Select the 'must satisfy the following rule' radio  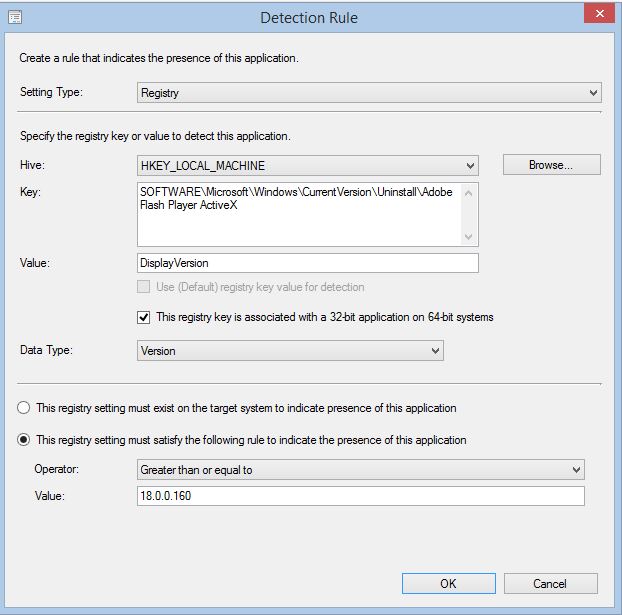pos(24,440)
